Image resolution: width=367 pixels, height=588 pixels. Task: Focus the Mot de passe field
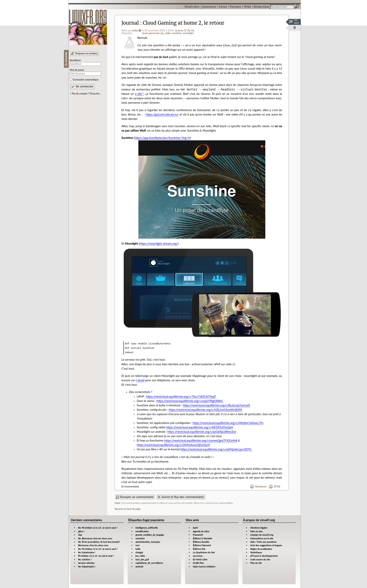coord(85,74)
